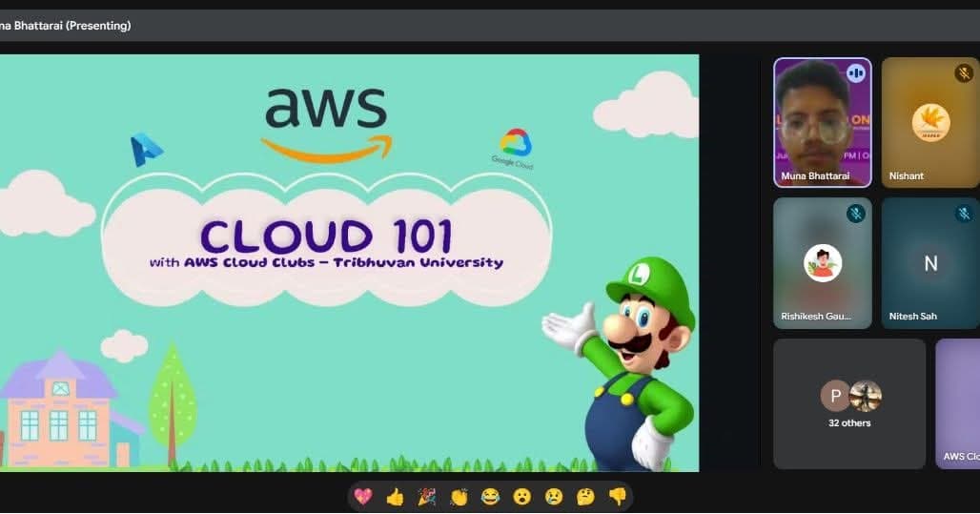Select Muna Bhattarai's video tile
Viewport: 980px width, 514px height.
[821, 124]
